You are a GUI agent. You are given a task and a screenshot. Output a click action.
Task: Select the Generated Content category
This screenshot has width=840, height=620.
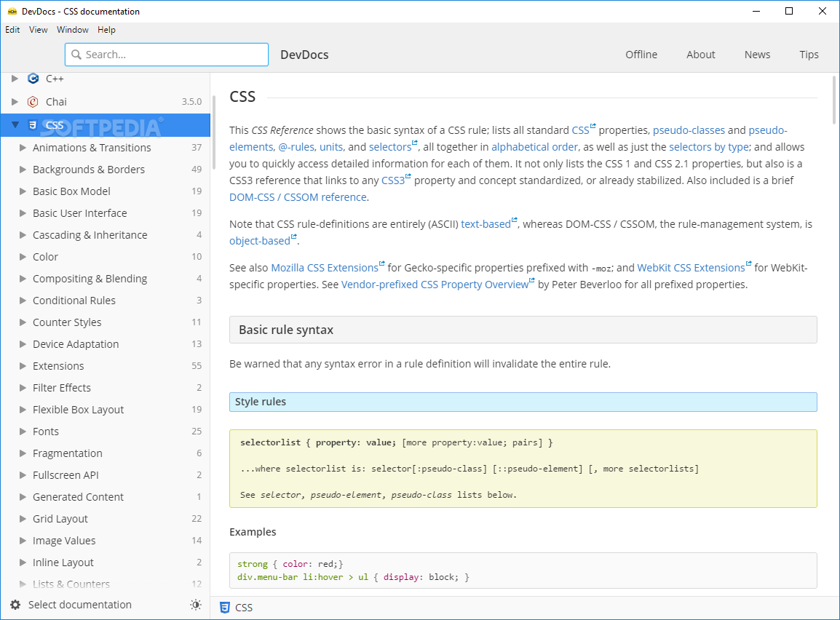pos(106,497)
